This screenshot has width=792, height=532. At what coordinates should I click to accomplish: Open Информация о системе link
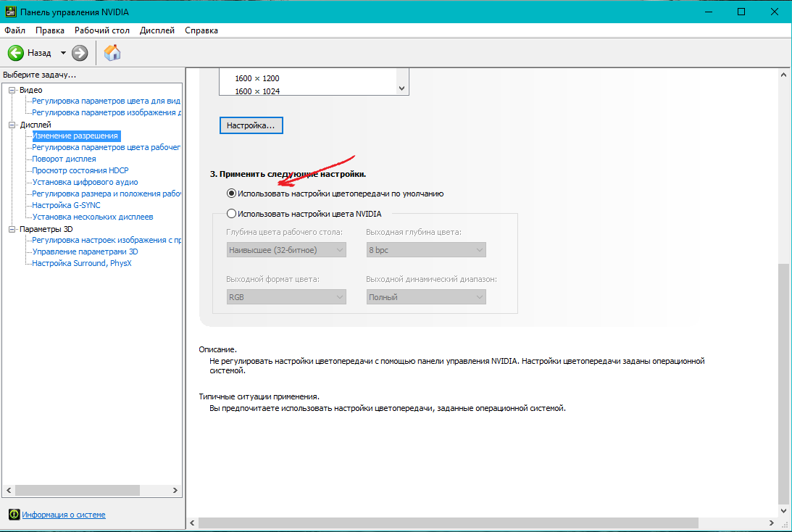tap(64, 515)
